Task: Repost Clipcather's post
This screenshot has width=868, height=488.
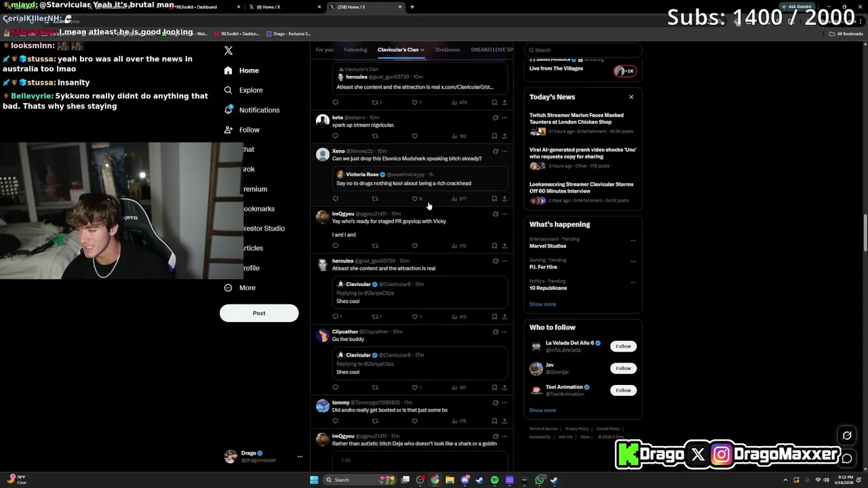Action: coord(375,388)
